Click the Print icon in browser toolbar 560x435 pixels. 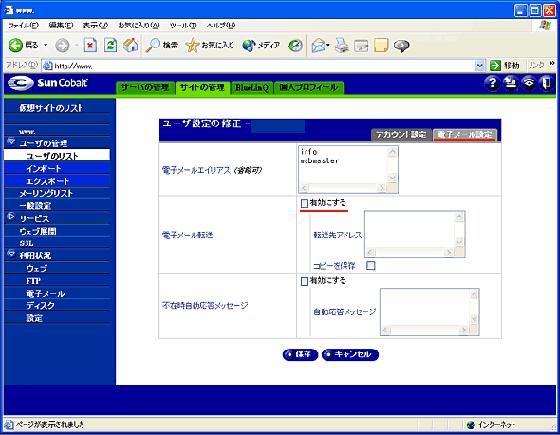[342, 46]
